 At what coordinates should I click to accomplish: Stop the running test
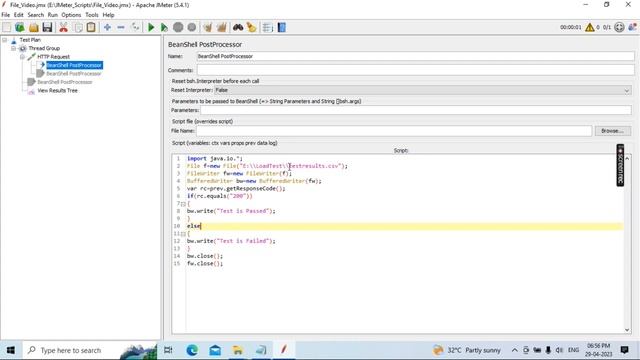[178, 27]
